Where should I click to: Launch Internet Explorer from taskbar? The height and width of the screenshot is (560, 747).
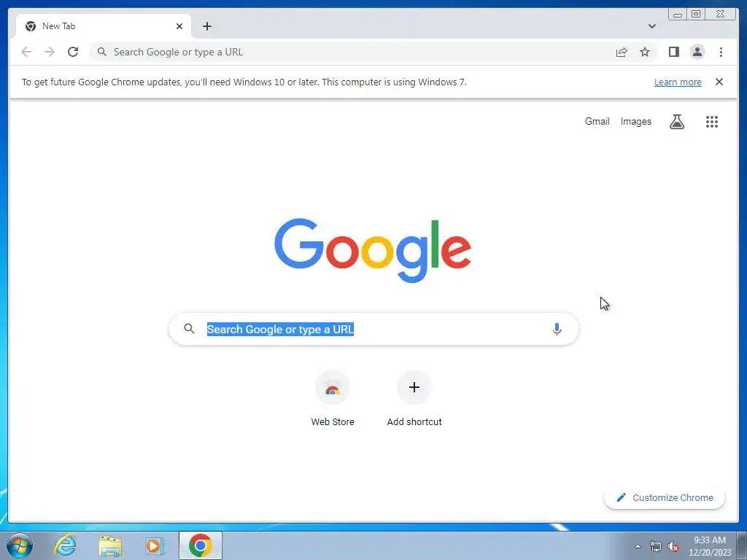65,545
